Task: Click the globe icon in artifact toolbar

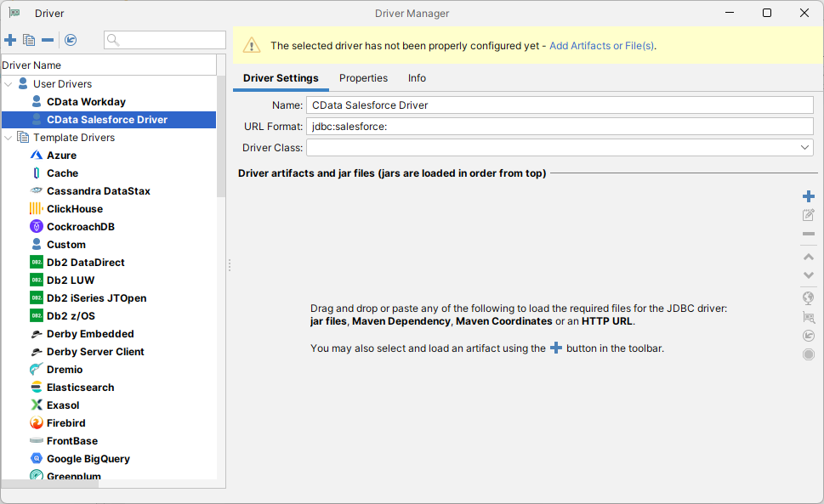Action: 808,297
